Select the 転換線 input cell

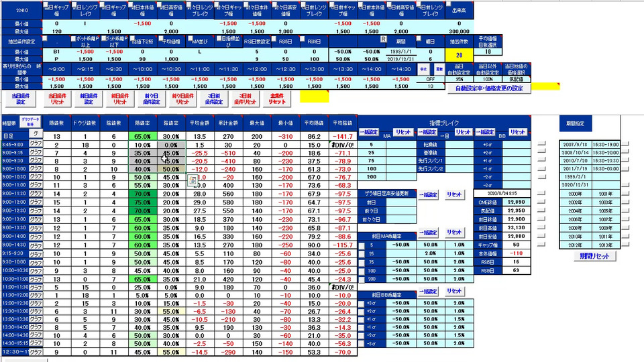[459, 145]
